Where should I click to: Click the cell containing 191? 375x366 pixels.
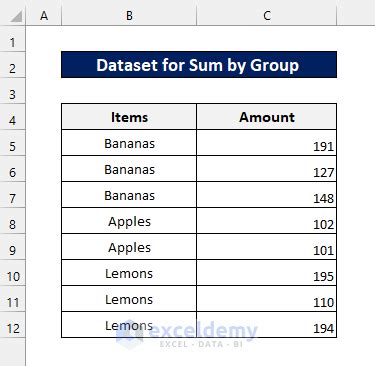pos(267,143)
